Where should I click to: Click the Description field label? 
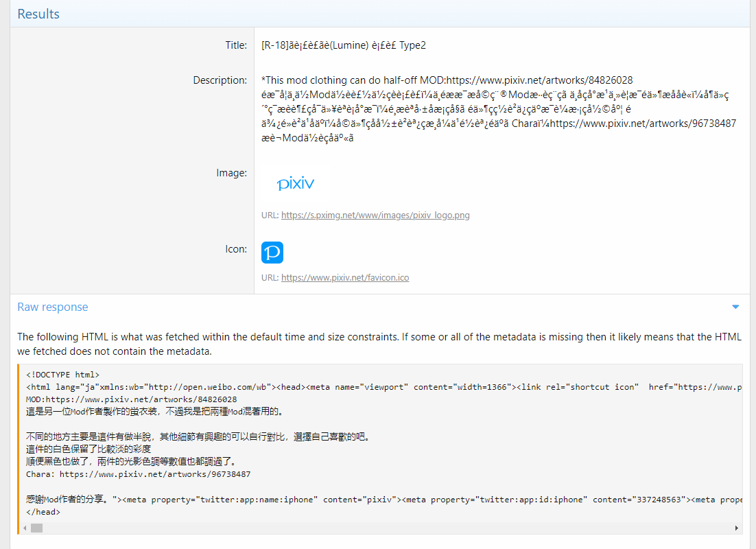coord(220,80)
